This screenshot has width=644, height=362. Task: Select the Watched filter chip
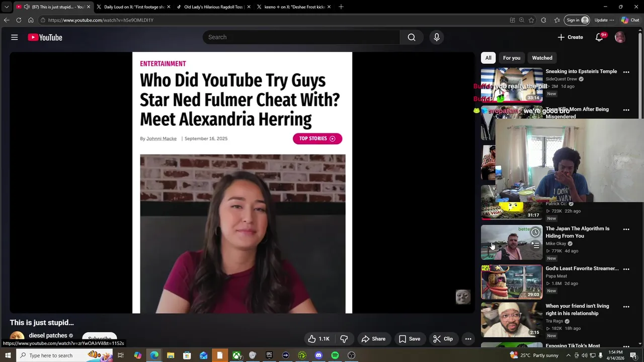pos(542,58)
